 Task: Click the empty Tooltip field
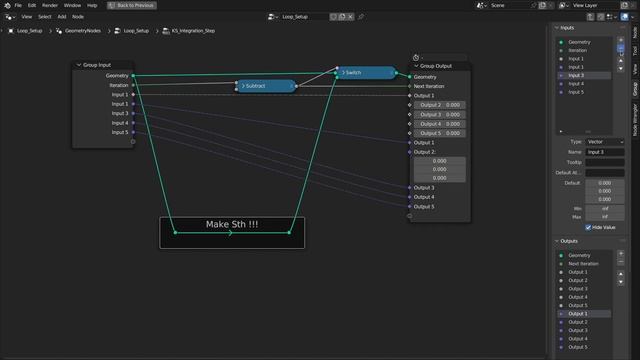(605, 162)
